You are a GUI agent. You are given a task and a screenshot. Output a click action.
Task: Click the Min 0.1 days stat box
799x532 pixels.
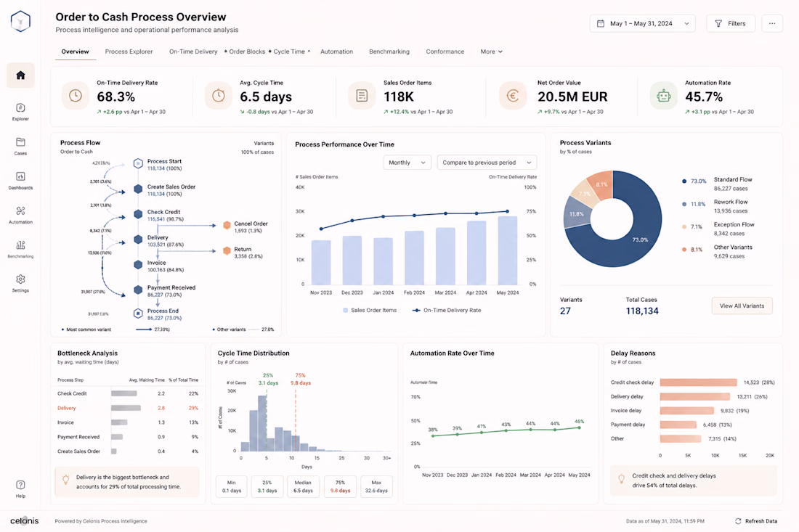[231, 486]
